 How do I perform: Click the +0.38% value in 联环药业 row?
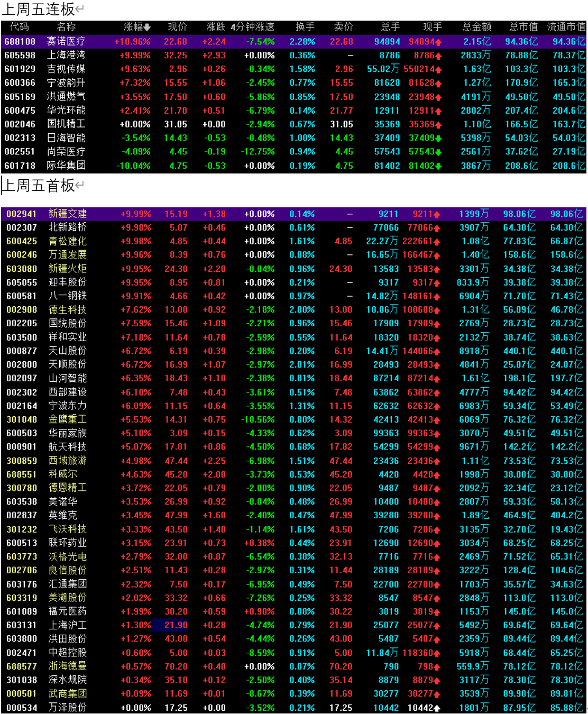[x=260, y=543]
